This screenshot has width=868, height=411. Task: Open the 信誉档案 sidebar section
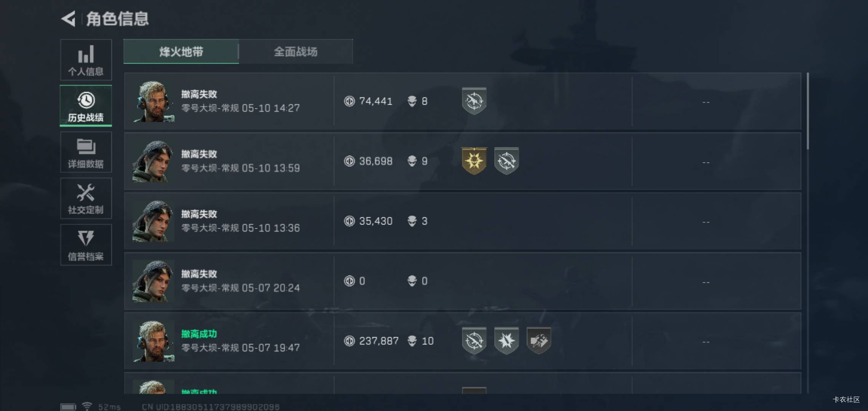(x=86, y=245)
